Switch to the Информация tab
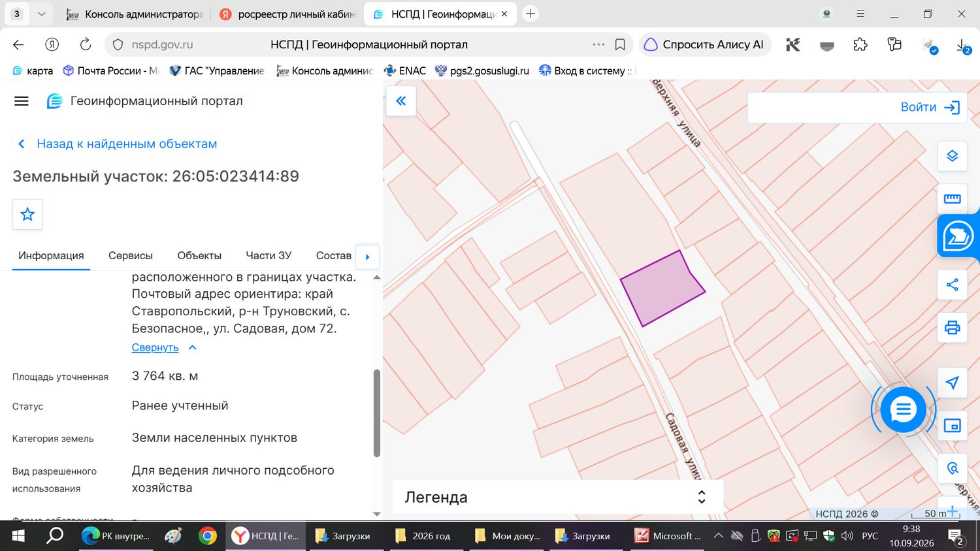 (51, 255)
